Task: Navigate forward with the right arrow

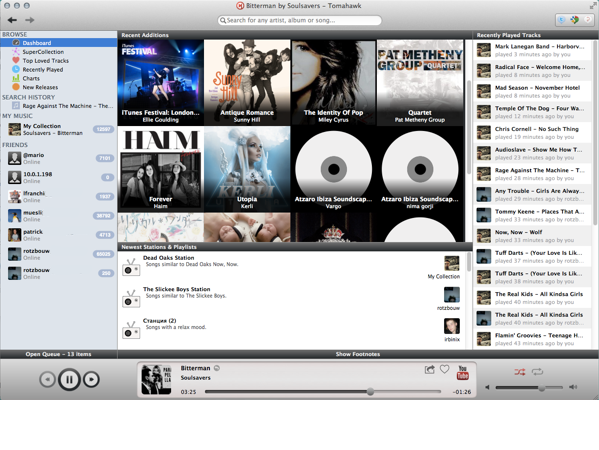Action: click(x=29, y=20)
